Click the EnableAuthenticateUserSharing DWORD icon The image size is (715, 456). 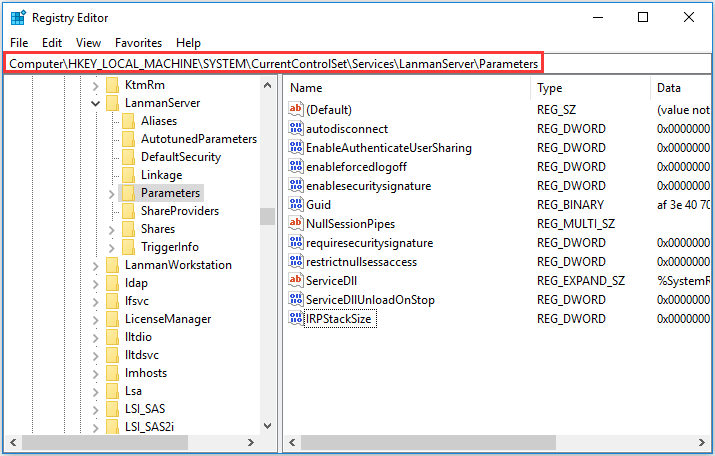295,148
